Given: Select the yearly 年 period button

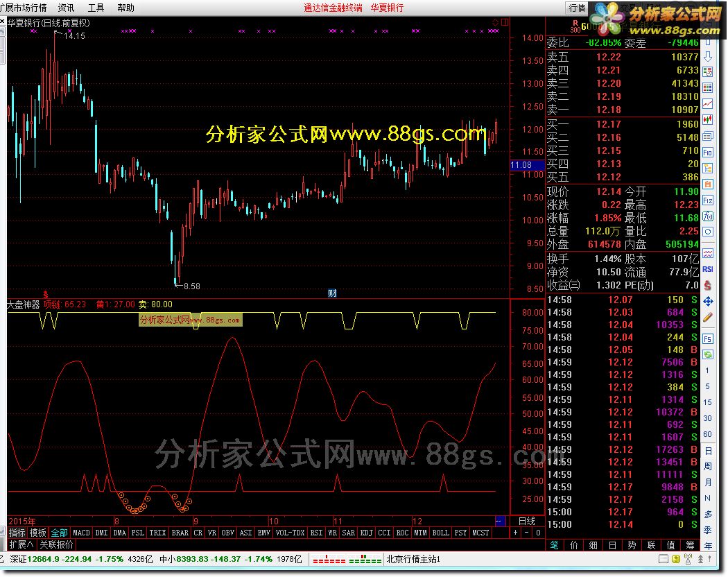Looking at the screenshot, I should [x=708, y=545].
